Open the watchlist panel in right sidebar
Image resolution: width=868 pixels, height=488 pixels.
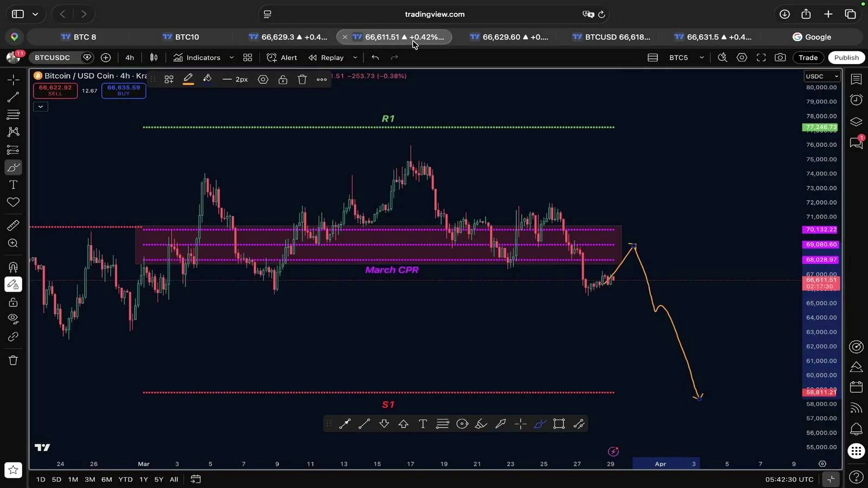(856, 80)
